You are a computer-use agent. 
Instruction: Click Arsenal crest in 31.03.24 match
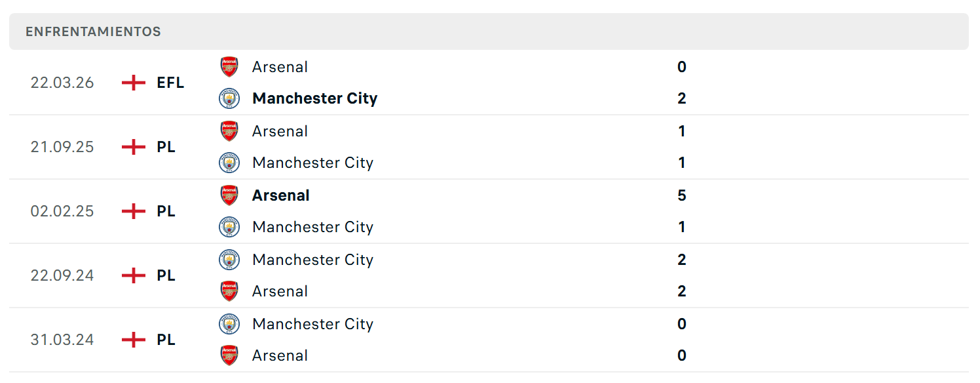point(229,355)
